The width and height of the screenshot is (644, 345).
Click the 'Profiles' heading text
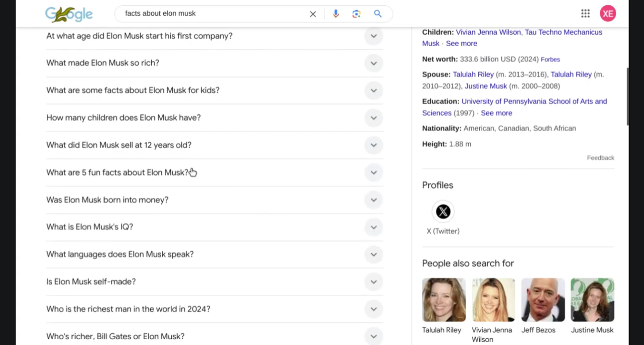[438, 185]
